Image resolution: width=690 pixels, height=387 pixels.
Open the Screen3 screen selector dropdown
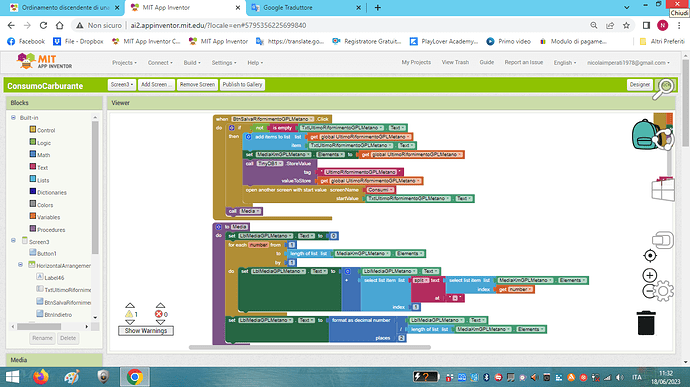(x=122, y=85)
